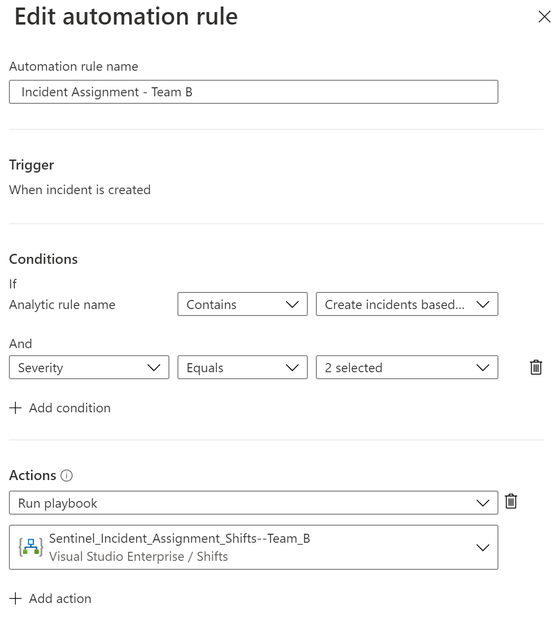Open the Contains operator dropdown

(x=242, y=304)
